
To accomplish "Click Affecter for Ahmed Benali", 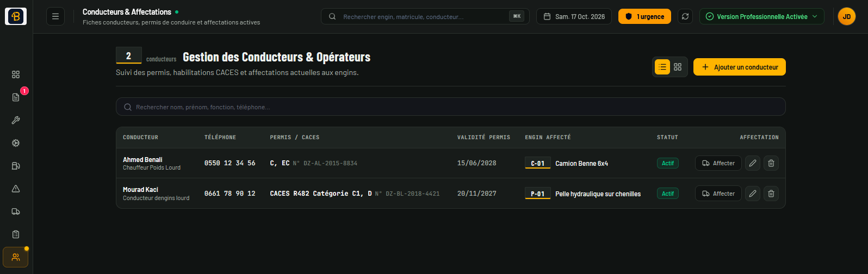I will coord(718,163).
